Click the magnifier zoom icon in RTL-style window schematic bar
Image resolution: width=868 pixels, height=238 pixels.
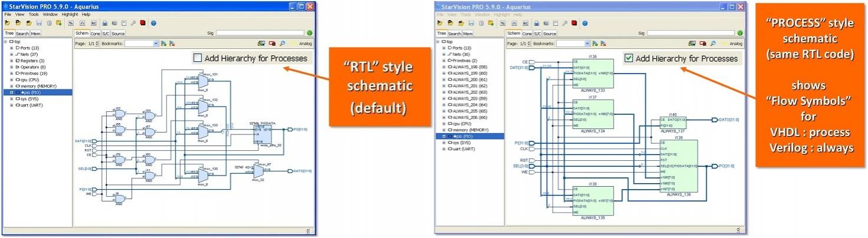point(282,44)
